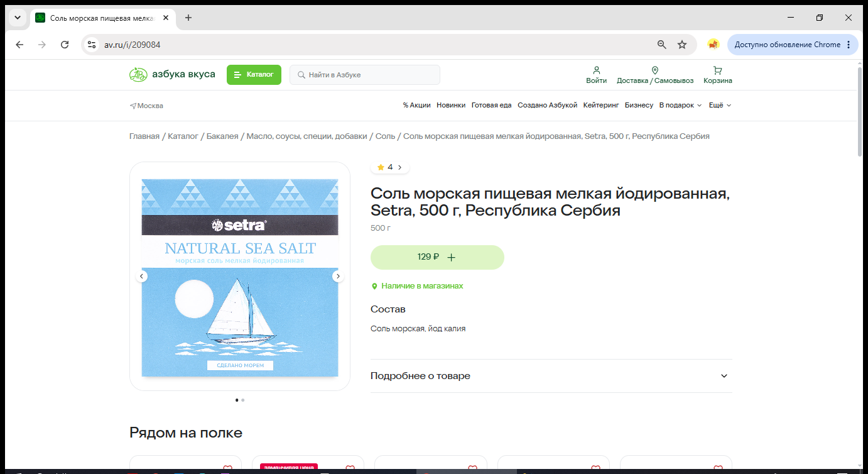The width and height of the screenshot is (868, 474).
Task: Open the product rating 4 badge
Action: coord(390,167)
